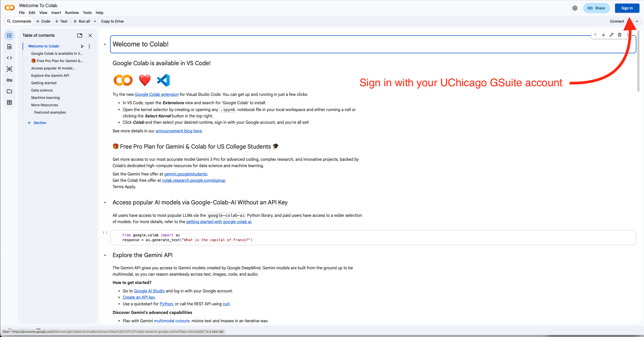Open the Code snippets sidebar icon

[x=9, y=58]
